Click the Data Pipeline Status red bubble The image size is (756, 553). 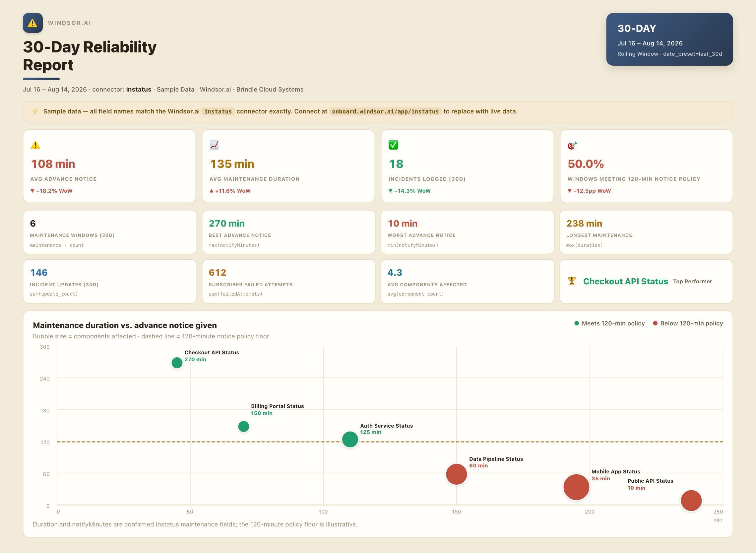point(456,474)
